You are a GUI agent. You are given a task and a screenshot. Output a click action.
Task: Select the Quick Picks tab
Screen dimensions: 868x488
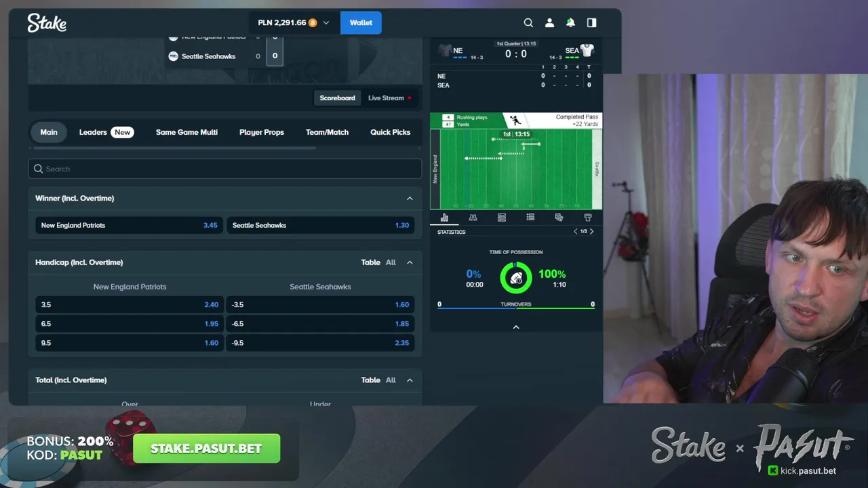click(x=390, y=132)
